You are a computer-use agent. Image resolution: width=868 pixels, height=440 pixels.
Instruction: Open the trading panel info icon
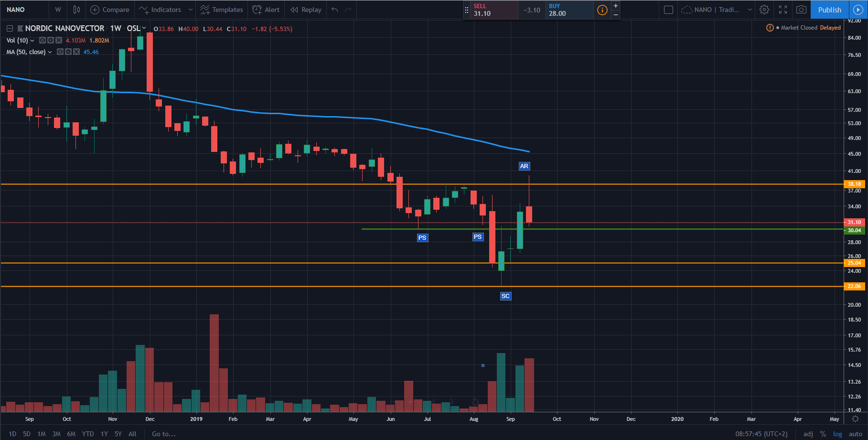pyautogui.click(x=602, y=10)
